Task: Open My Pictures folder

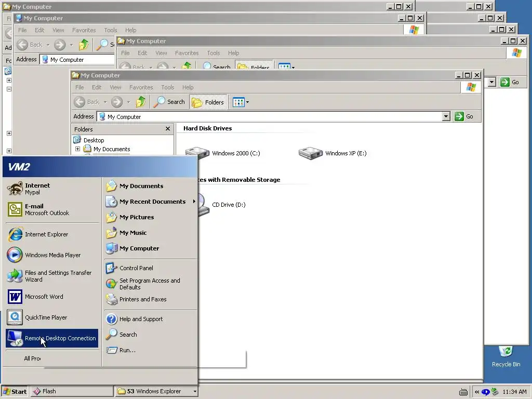Action: [x=150, y=217]
